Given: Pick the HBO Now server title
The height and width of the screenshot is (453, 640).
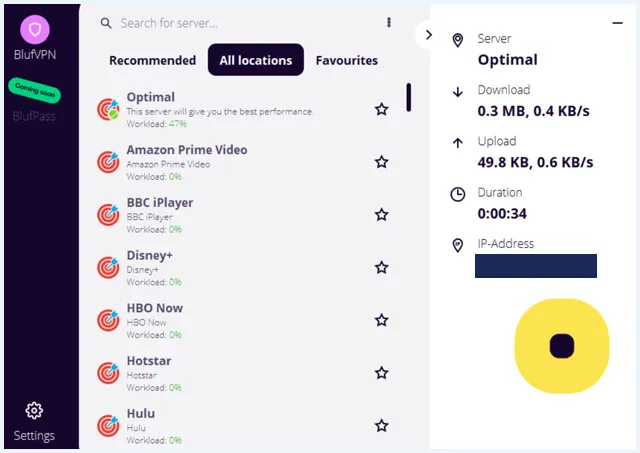Looking at the screenshot, I should point(155,308).
